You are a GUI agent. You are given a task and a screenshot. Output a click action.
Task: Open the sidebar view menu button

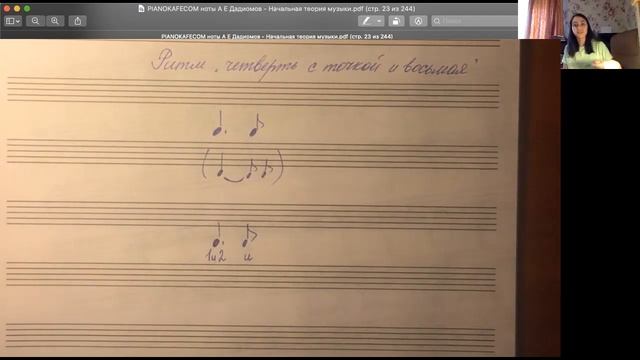click(x=13, y=21)
